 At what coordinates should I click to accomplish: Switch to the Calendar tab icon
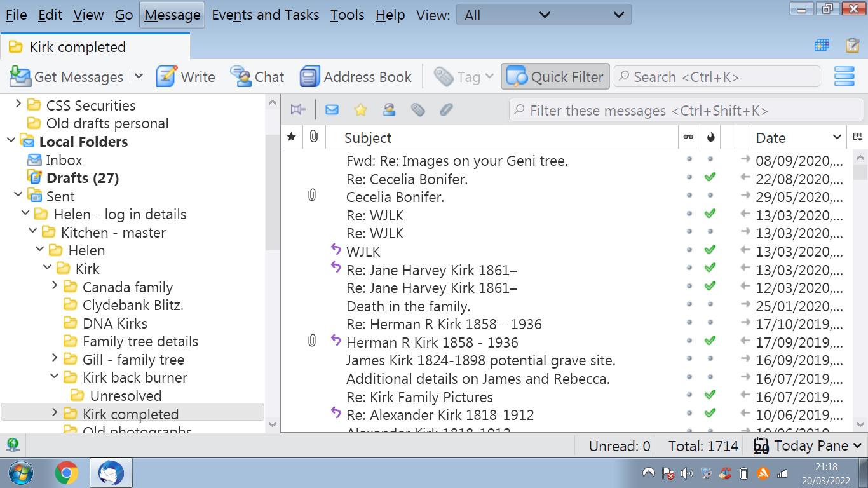(822, 46)
